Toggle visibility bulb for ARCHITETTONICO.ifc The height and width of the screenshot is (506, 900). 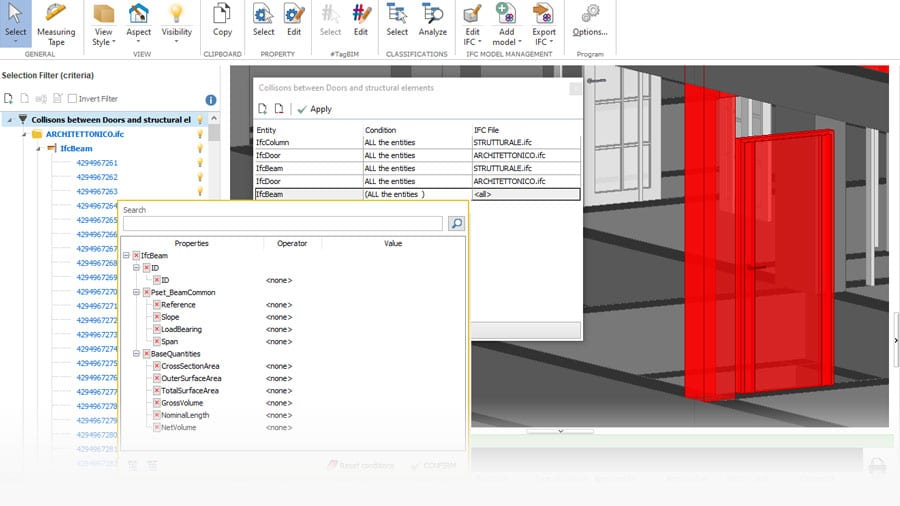pyautogui.click(x=200, y=134)
